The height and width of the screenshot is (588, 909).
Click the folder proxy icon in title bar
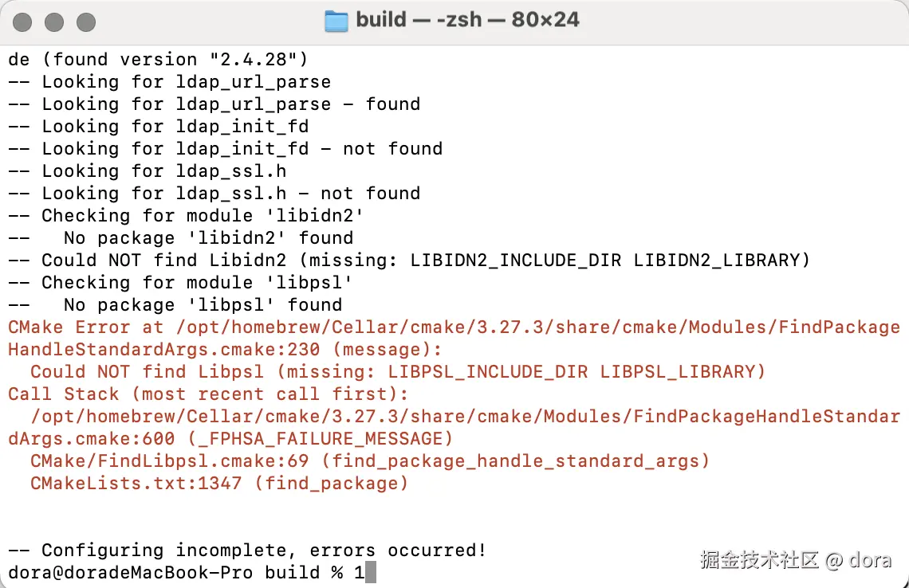click(x=336, y=21)
